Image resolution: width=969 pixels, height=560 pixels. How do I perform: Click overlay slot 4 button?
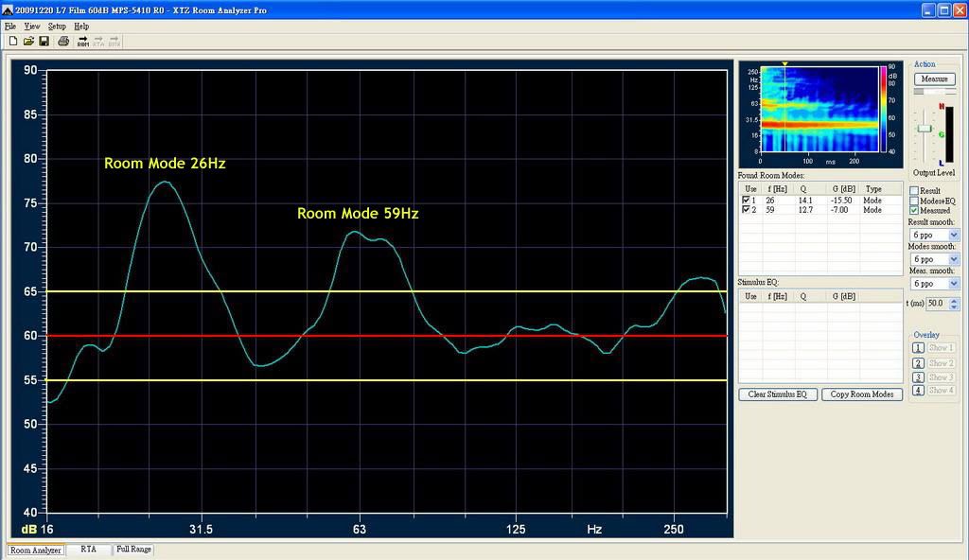918,391
